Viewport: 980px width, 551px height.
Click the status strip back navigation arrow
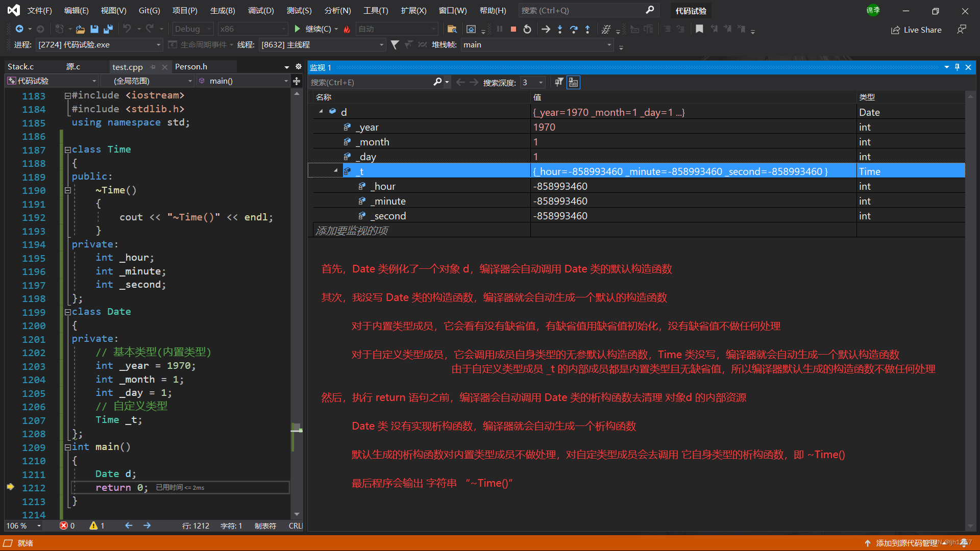(129, 525)
